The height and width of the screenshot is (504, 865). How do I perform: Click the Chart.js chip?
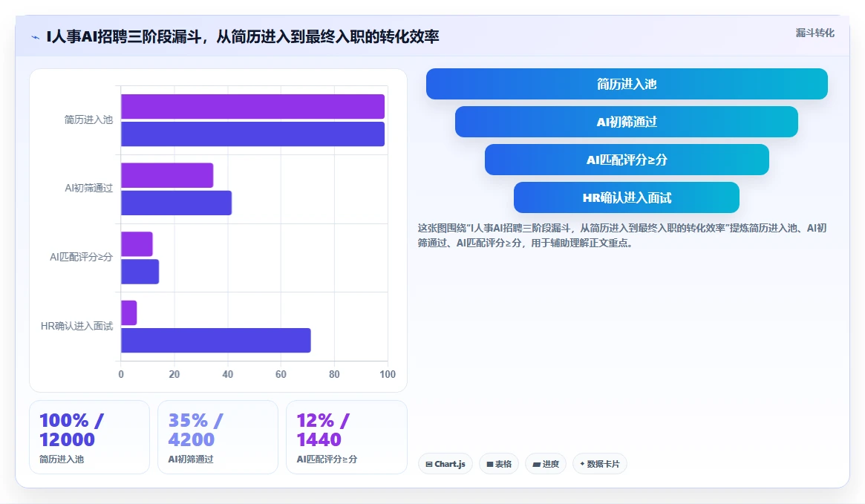(x=445, y=464)
